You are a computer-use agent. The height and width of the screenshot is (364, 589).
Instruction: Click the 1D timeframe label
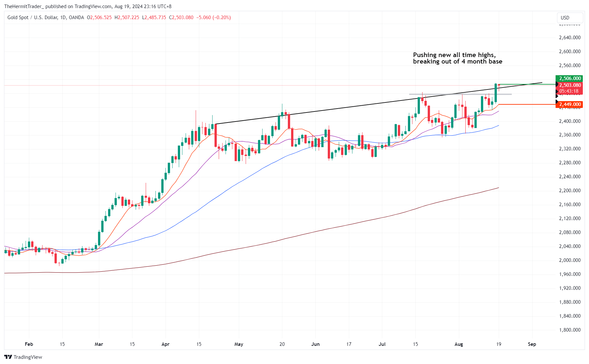63,18
